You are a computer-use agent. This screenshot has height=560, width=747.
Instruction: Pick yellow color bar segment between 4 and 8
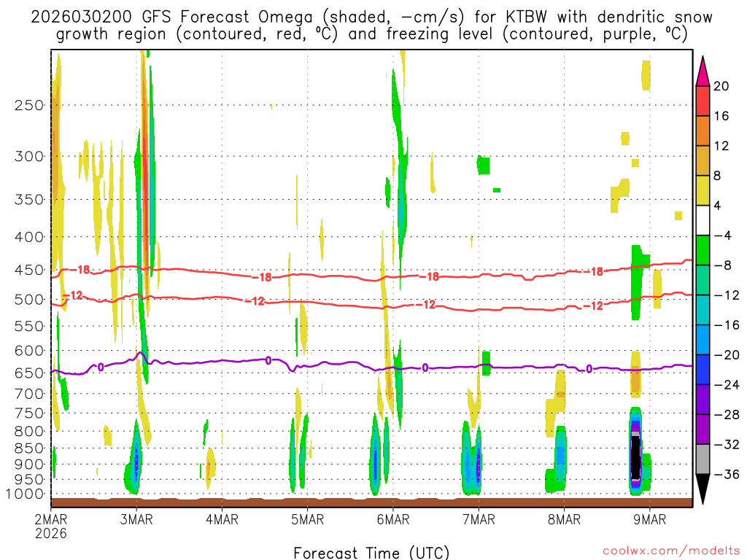pos(703,190)
